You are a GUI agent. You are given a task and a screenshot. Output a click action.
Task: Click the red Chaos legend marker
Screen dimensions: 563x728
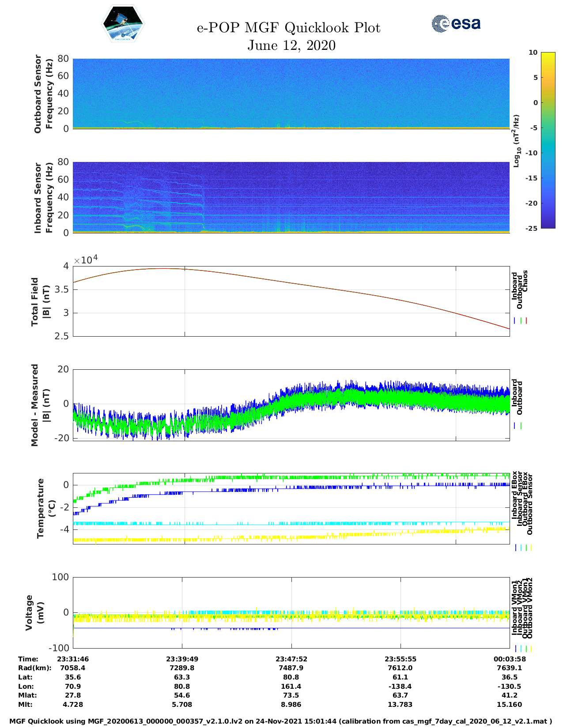pos(526,321)
